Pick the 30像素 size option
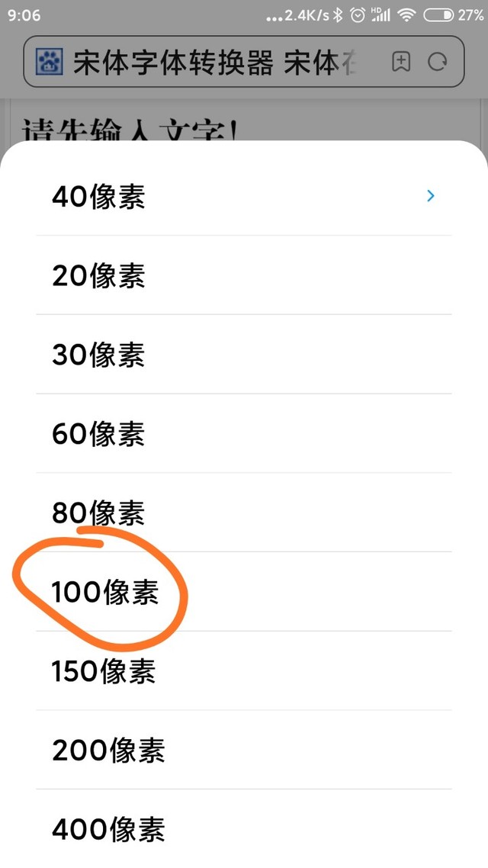Viewport: 488px width, 868px height. pos(98,355)
